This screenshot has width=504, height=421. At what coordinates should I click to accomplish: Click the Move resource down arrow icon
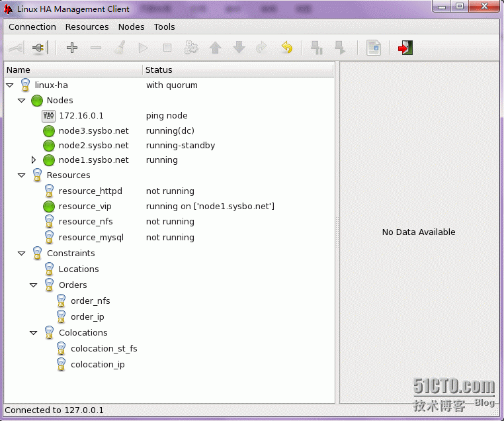click(239, 48)
